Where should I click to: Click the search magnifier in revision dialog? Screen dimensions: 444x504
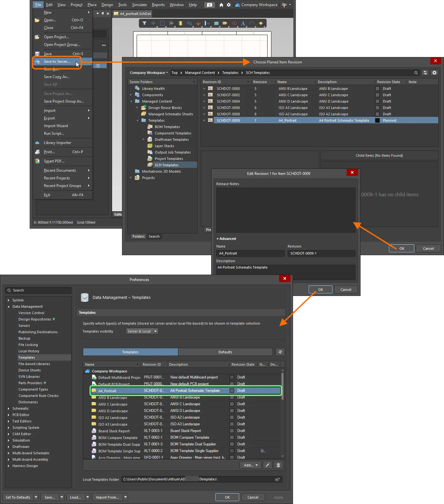(416, 73)
